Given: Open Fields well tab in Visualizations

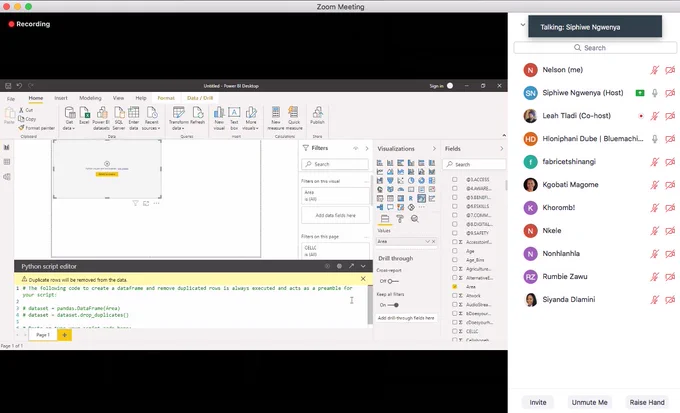Looking at the screenshot, I should point(385,219).
